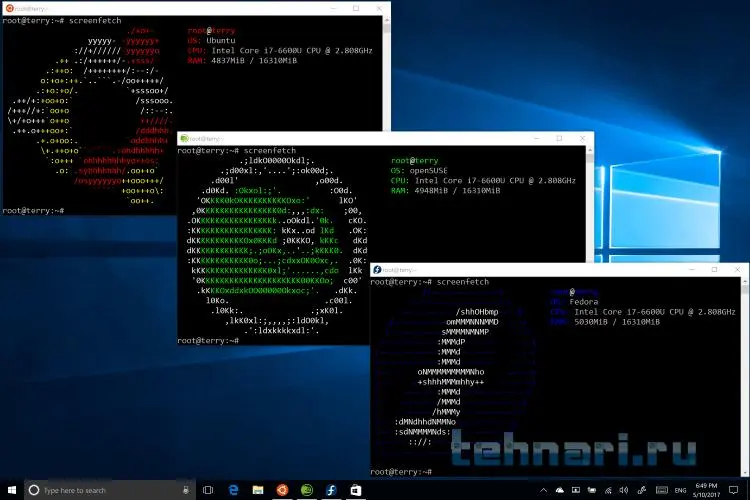The width and height of the screenshot is (750, 500).
Task: Switch to the openSUSE taskbar app
Action: click(x=307, y=490)
